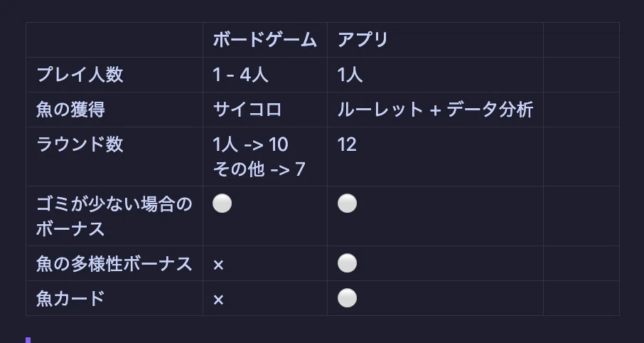Select the ゴミが少ない場合のボーナス label

[114, 216]
